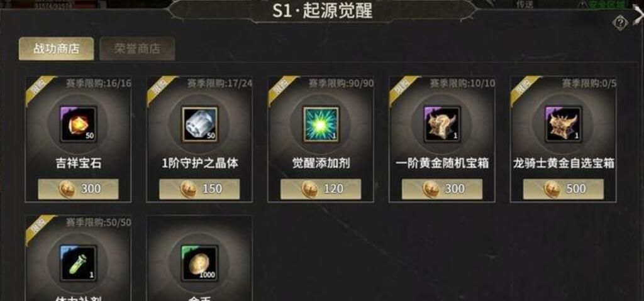Select the 吉祥宝石 gem item icon
The height and width of the screenshot is (301, 644).
coord(78,124)
